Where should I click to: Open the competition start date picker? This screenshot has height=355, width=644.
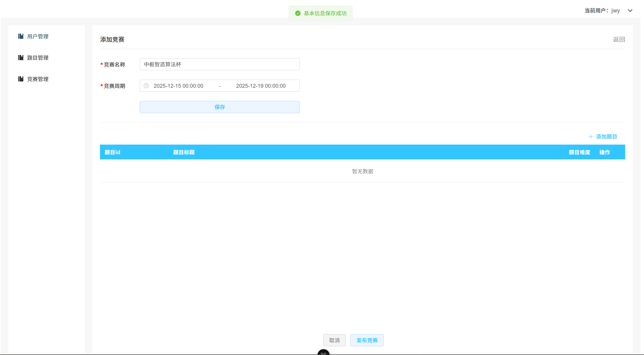pos(178,86)
